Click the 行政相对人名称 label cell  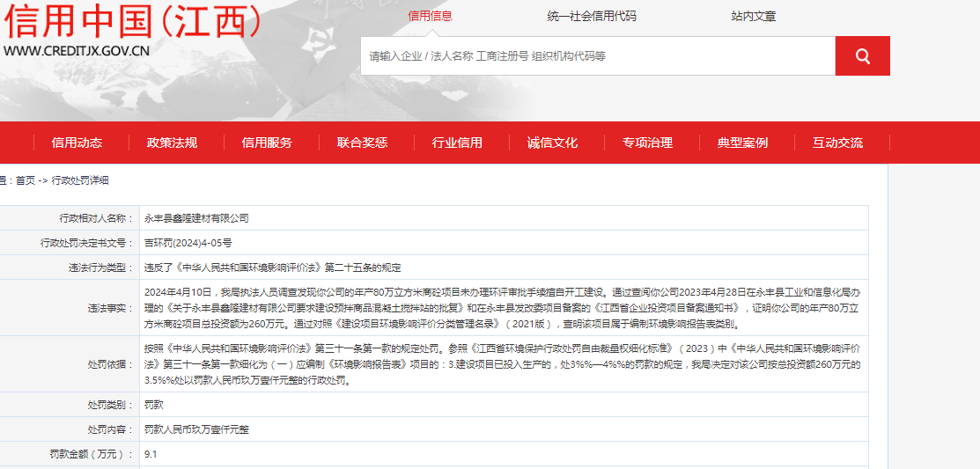click(x=68, y=218)
